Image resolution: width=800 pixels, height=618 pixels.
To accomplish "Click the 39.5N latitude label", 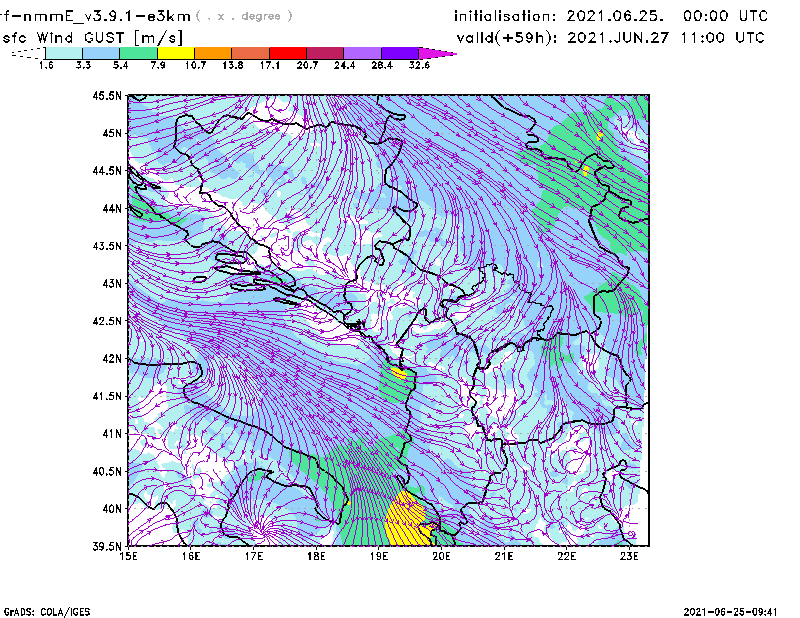I will 107,547.
